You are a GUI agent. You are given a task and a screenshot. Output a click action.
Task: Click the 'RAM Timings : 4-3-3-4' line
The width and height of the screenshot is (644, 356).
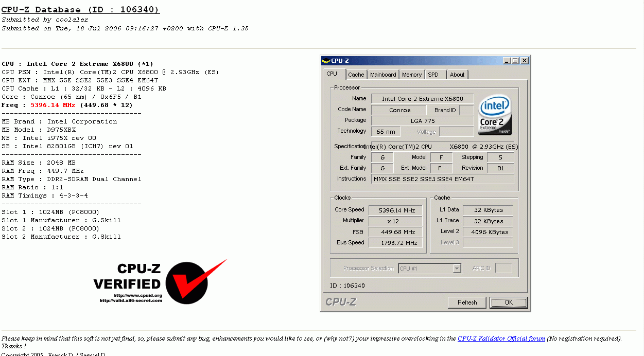45,195
